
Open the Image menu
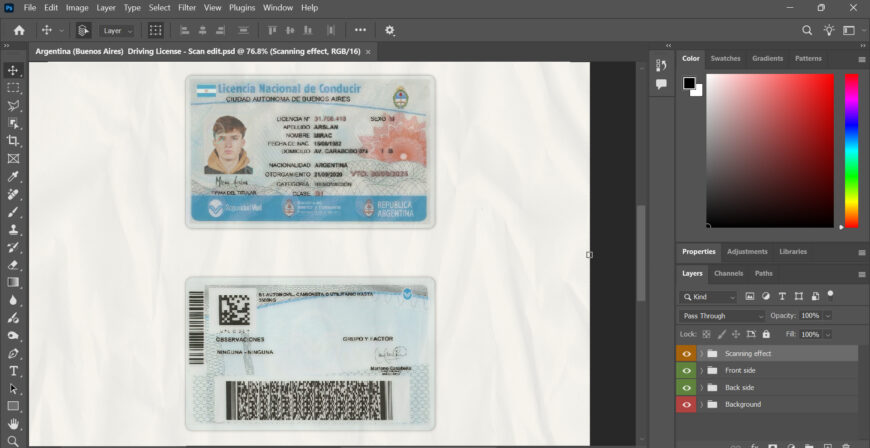(77, 8)
